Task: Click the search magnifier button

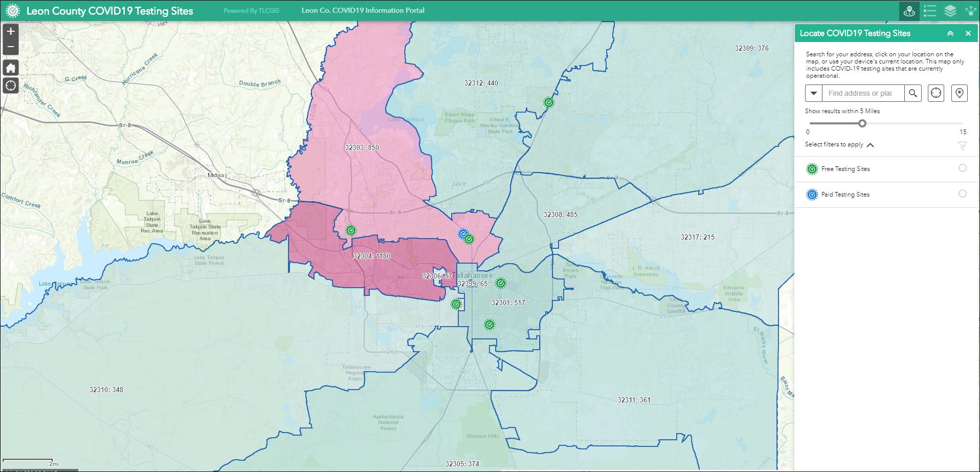Action: (913, 93)
